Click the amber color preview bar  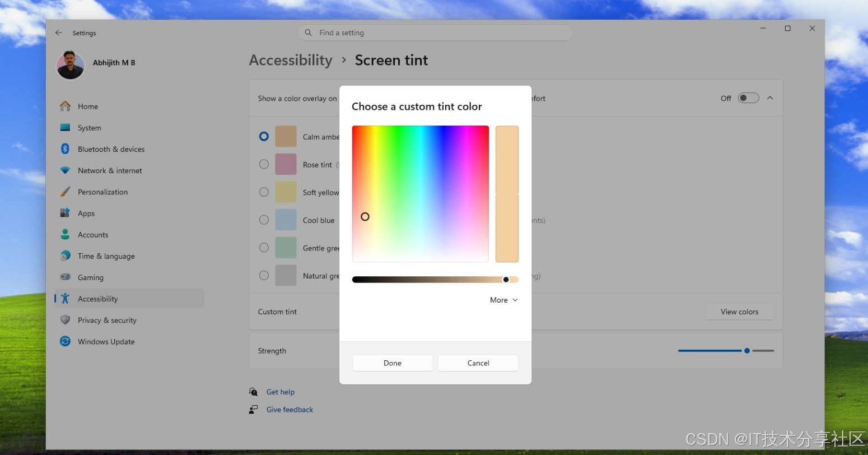(x=507, y=194)
